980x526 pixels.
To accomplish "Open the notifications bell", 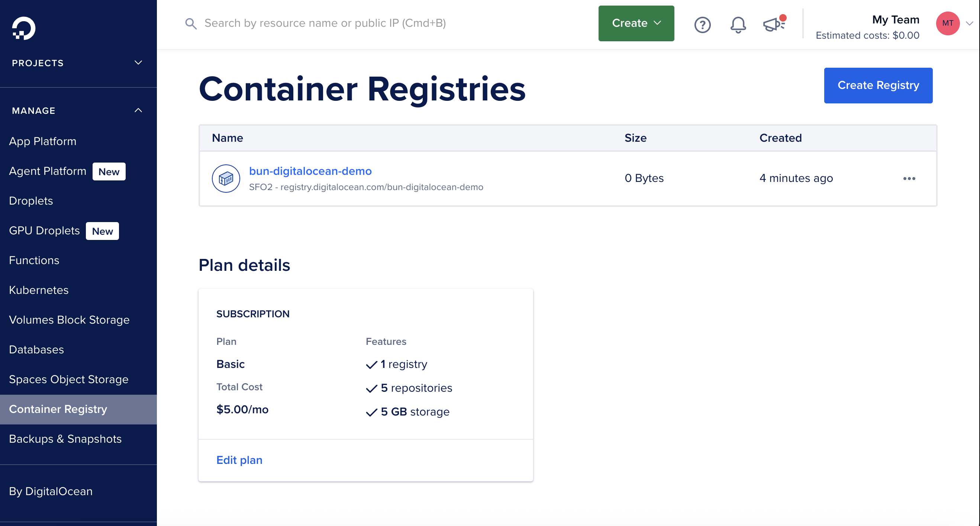I will point(737,25).
